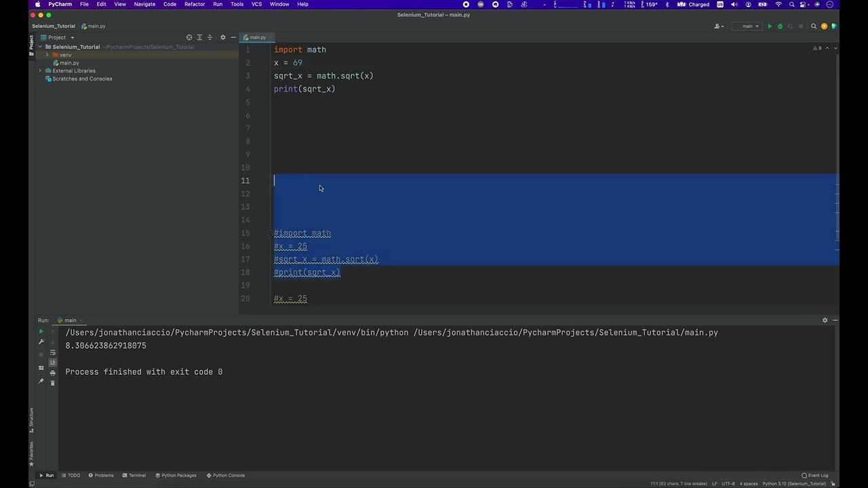Collapse all in Project panel toolbar
Viewport: 868px width, 488px height.
point(210,37)
